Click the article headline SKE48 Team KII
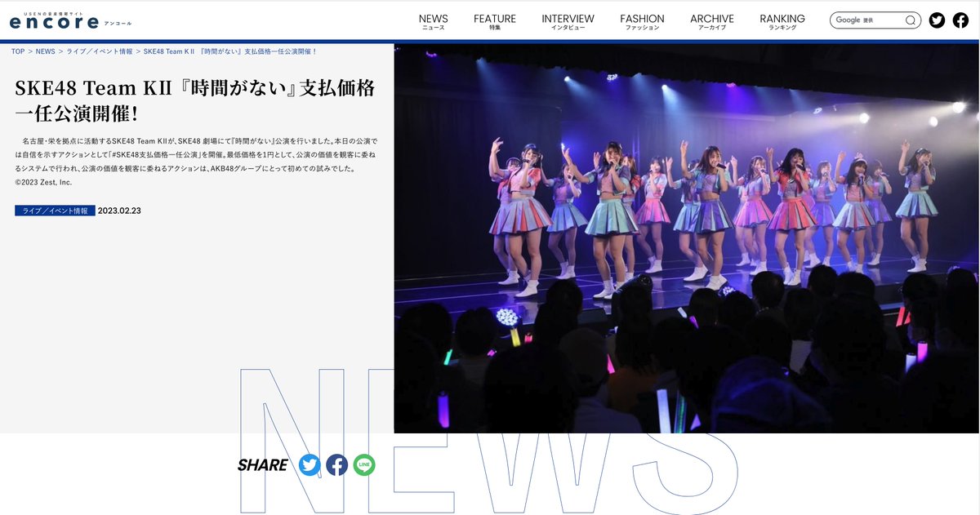The height and width of the screenshot is (515, 980). click(x=195, y=100)
